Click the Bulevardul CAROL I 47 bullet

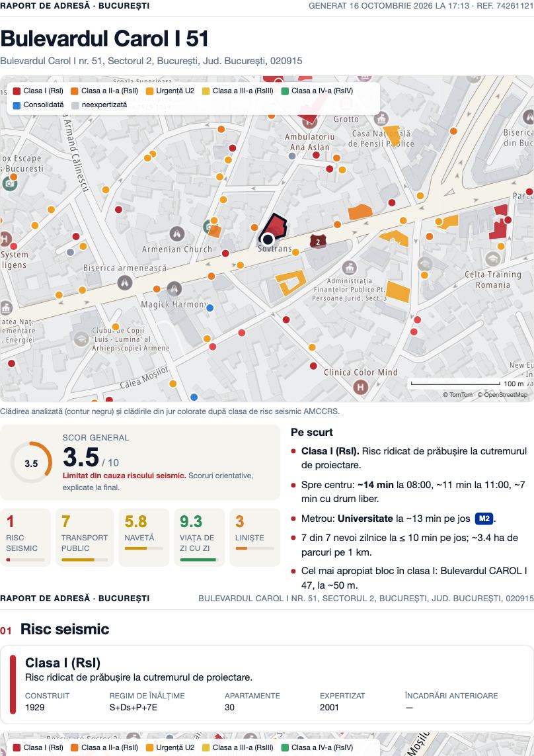point(414,577)
